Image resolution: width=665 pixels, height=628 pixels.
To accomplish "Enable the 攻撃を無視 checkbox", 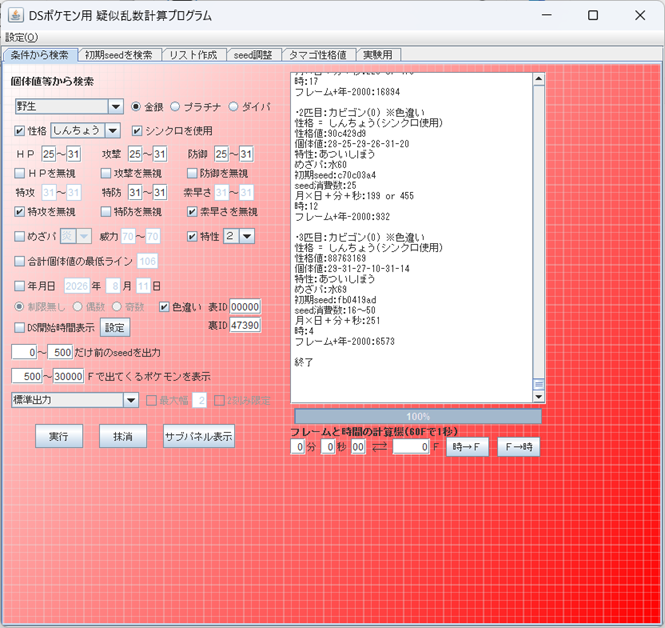I will pyautogui.click(x=106, y=173).
